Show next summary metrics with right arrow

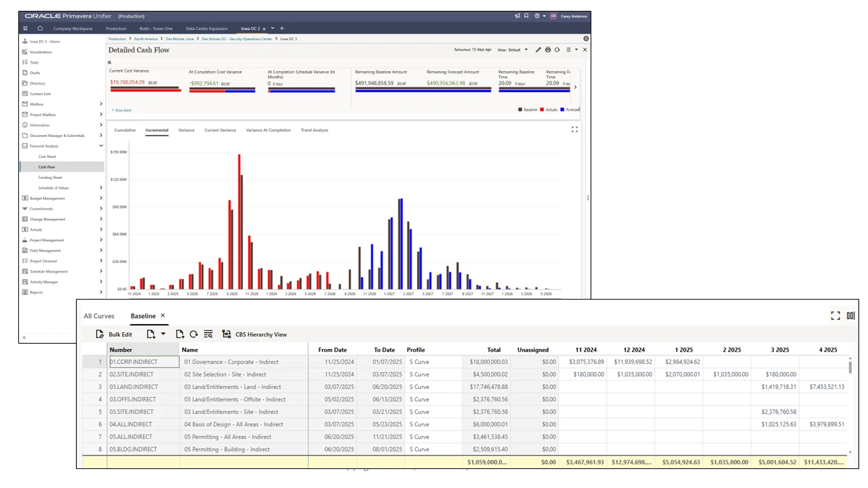tap(575, 87)
